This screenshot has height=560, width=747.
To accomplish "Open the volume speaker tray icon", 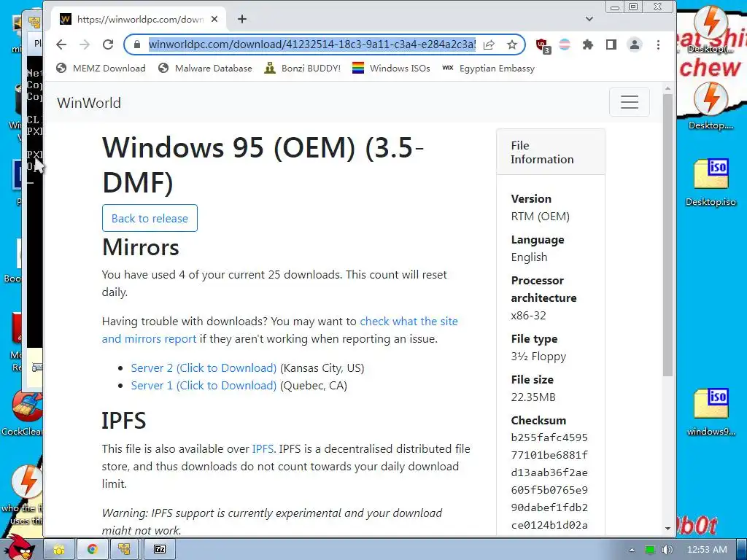I will (667, 550).
